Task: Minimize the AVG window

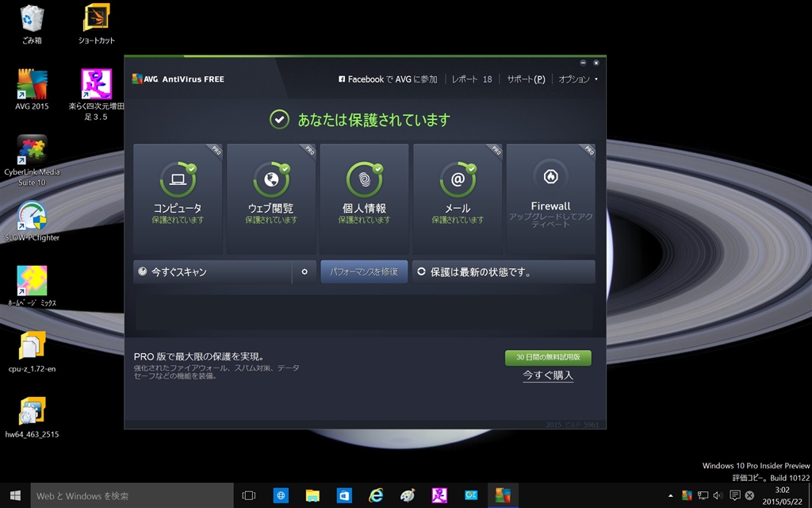Action: pyautogui.click(x=583, y=63)
